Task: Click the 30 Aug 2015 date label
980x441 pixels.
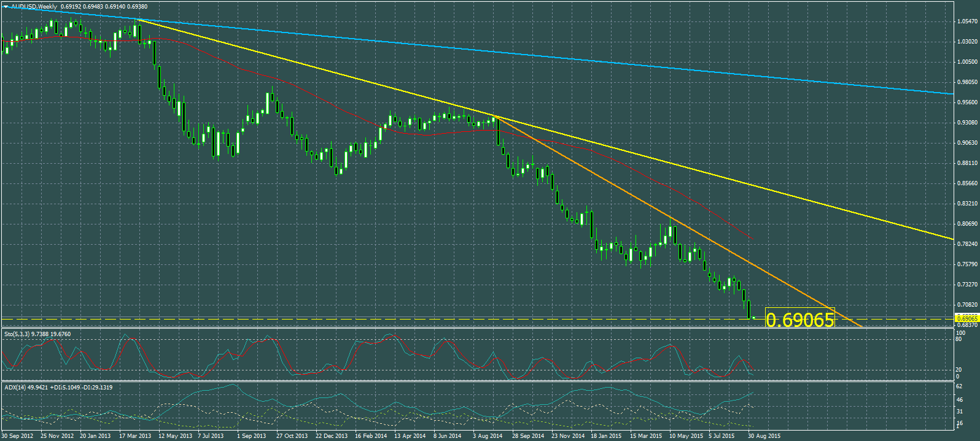Action: pyautogui.click(x=764, y=436)
